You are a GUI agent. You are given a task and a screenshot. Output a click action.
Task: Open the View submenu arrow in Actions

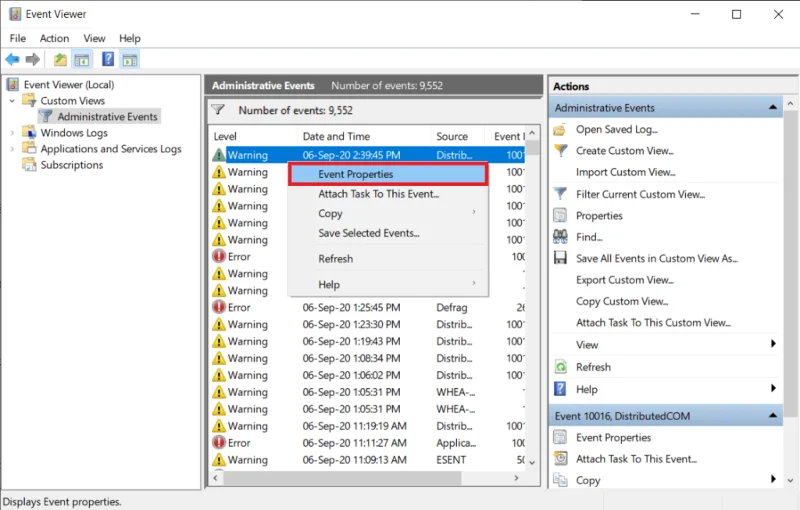tap(773, 344)
